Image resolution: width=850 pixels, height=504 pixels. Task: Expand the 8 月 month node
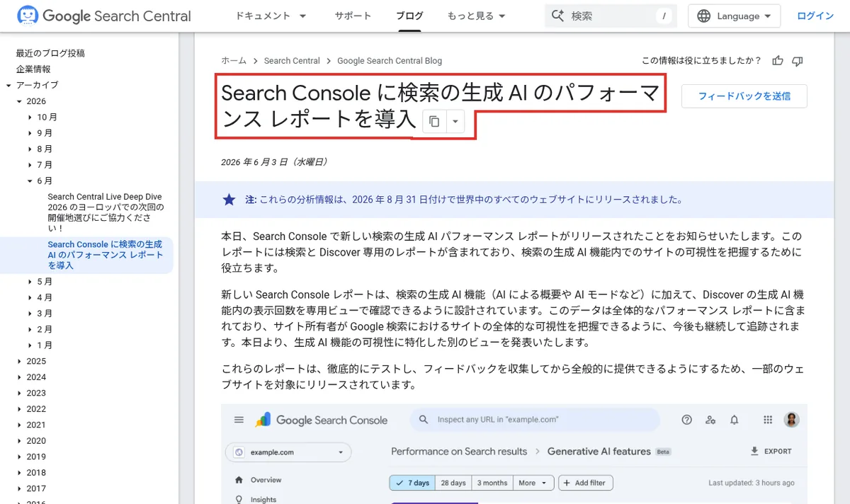[30, 149]
